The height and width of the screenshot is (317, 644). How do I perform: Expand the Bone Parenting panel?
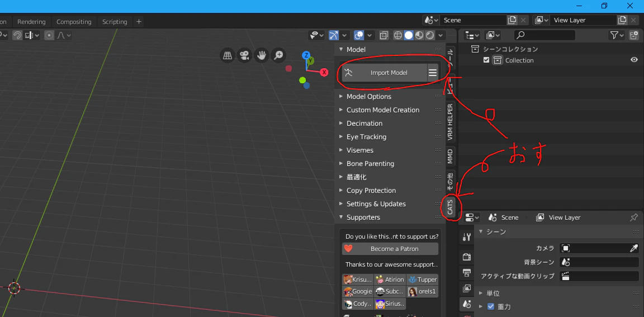point(370,163)
